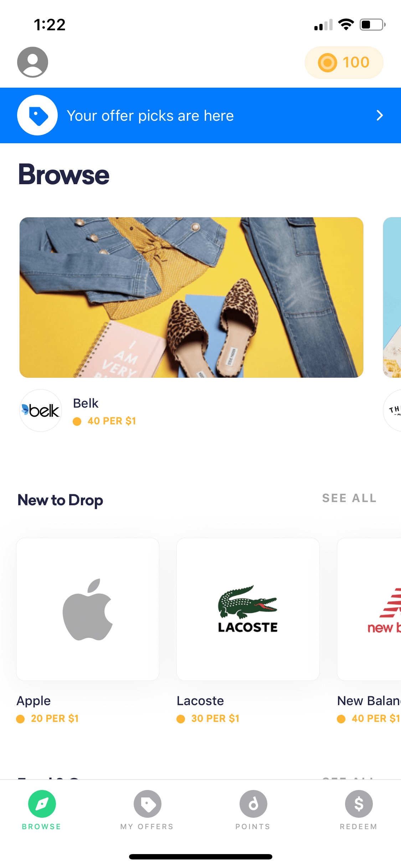Open the New Balance logo card
This screenshot has height=868, width=401.
click(x=369, y=609)
